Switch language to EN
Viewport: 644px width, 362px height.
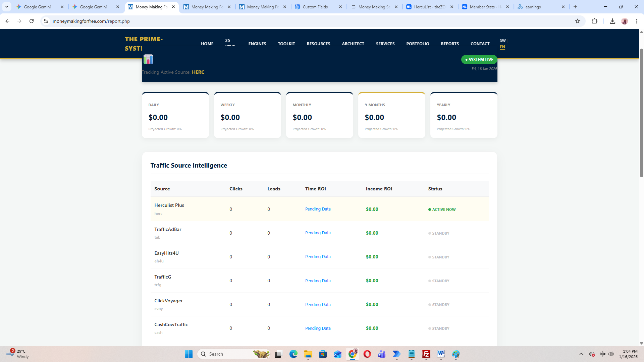point(502,47)
